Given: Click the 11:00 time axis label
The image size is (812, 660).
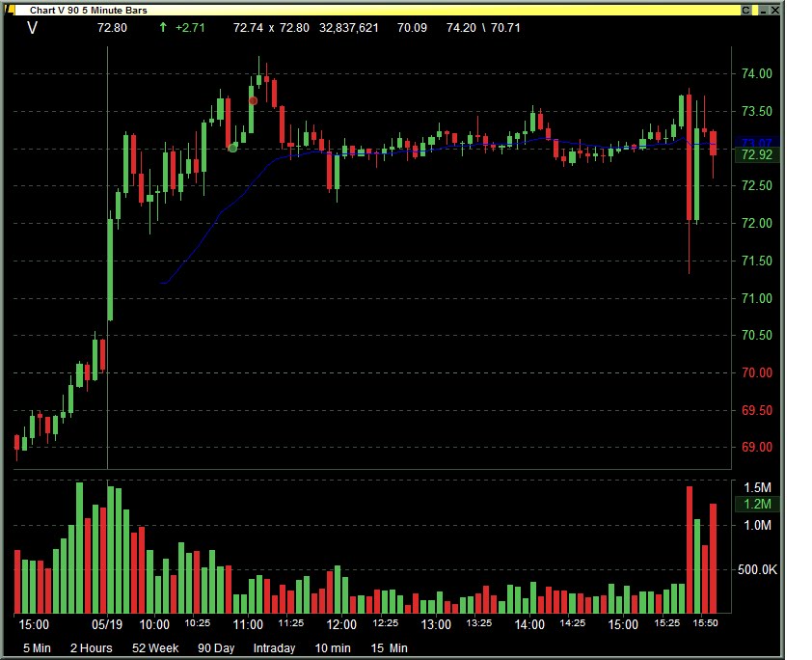Looking at the screenshot, I should (x=248, y=624).
